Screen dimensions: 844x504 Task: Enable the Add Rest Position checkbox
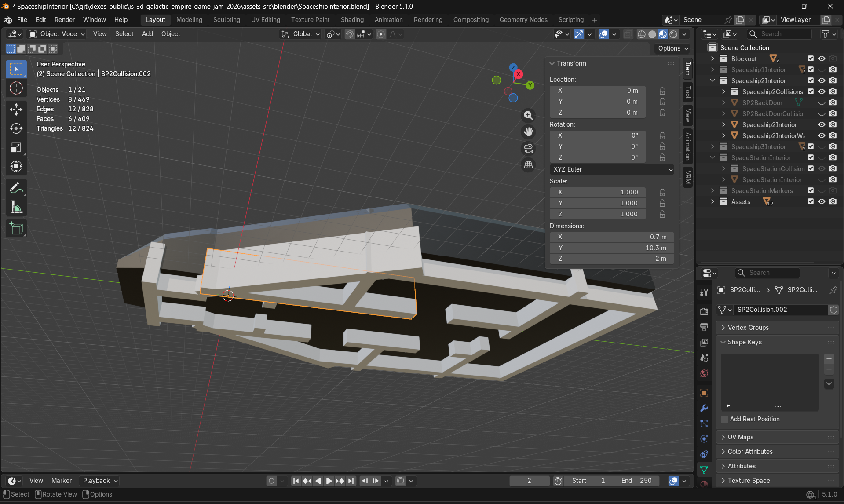tap(724, 419)
